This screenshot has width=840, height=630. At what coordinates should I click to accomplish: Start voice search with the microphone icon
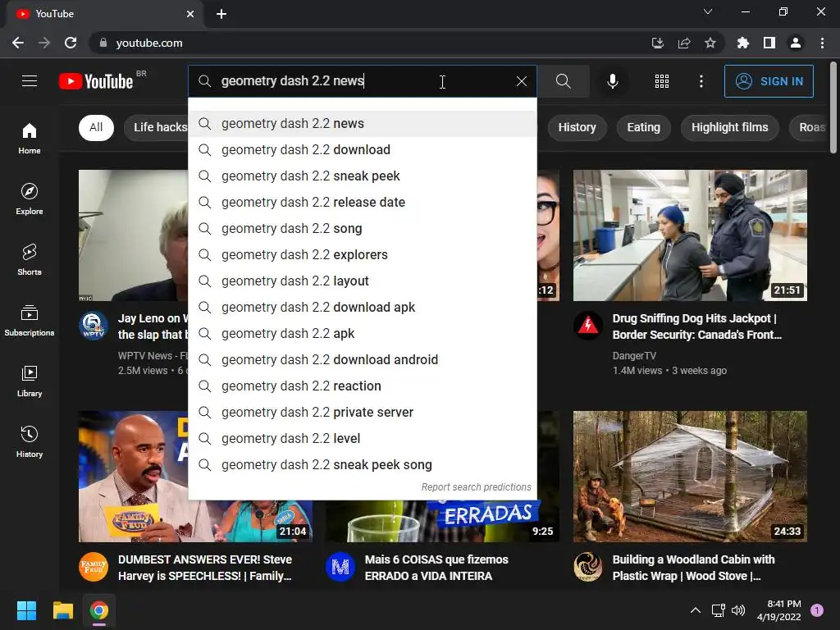[612, 81]
